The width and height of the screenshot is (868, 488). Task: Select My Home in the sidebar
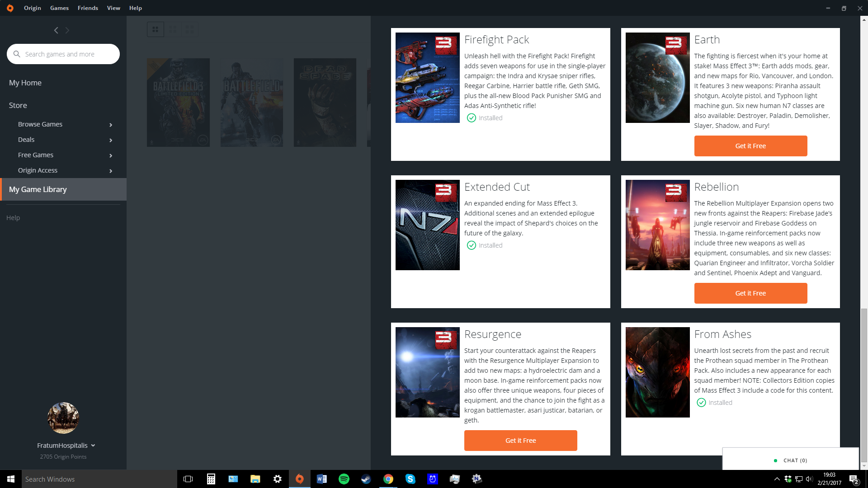click(25, 83)
